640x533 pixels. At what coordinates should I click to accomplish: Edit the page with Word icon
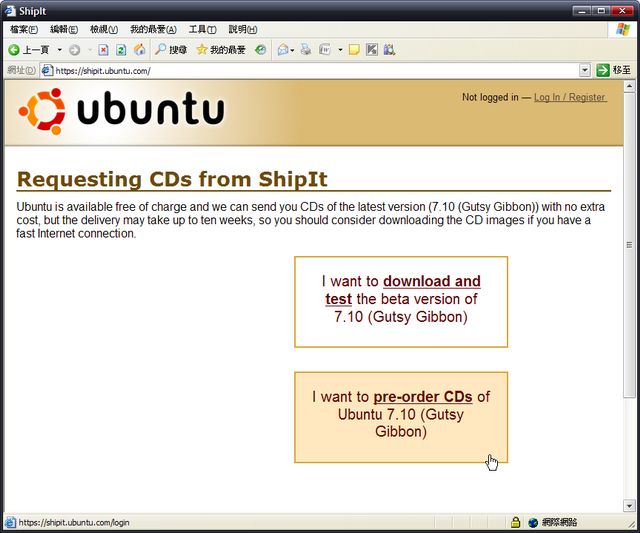(325, 50)
